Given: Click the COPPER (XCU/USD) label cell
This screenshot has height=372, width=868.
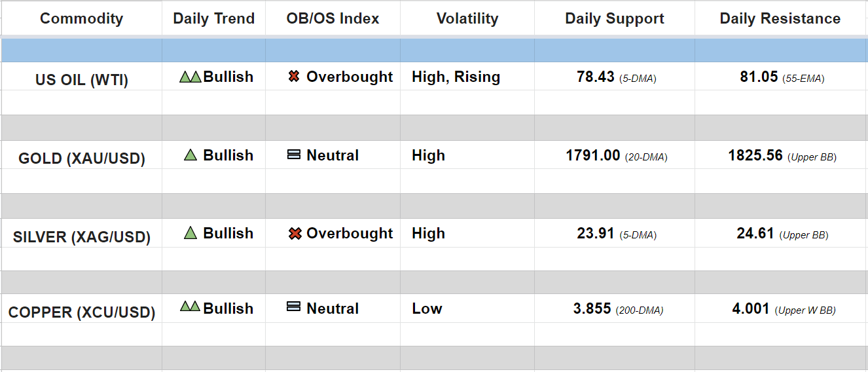Looking at the screenshot, I should 82,312.
